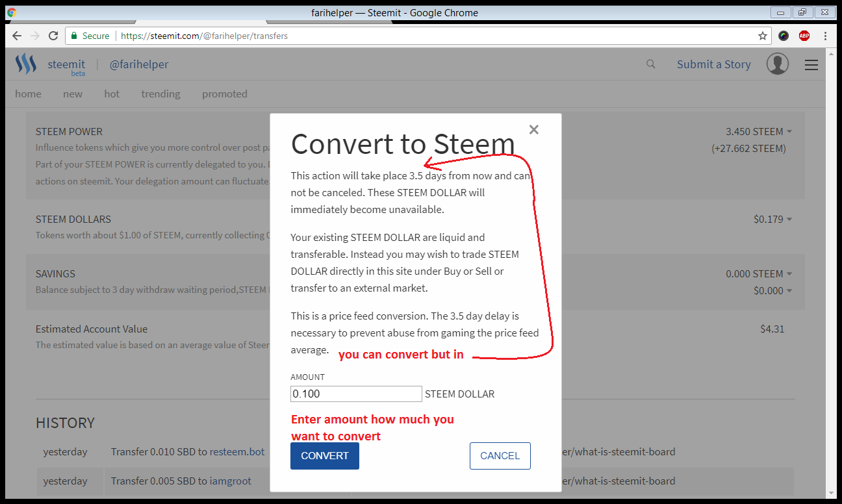Close the Convert to Steem dialog
842x504 pixels.
(534, 129)
